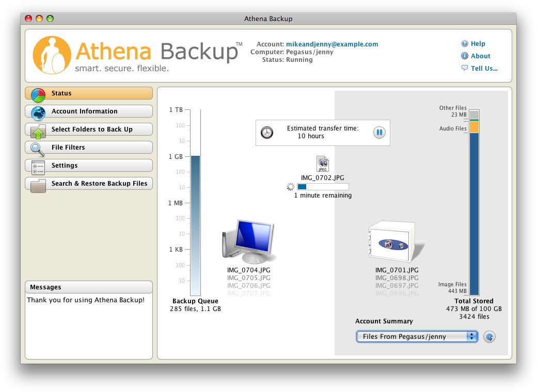Click the orange Audio Files bar segment
The width and height of the screenshot is (537, 392).
[474, 127]
